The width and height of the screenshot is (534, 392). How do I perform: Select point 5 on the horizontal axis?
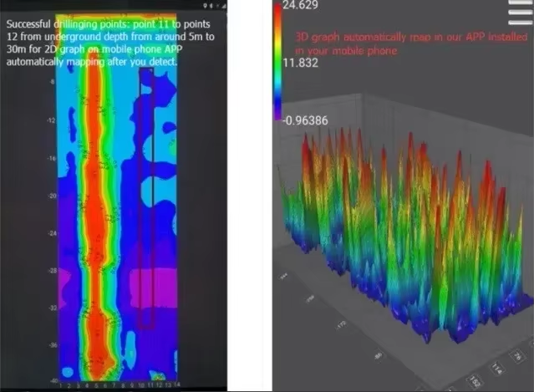[x=96, y=385]
